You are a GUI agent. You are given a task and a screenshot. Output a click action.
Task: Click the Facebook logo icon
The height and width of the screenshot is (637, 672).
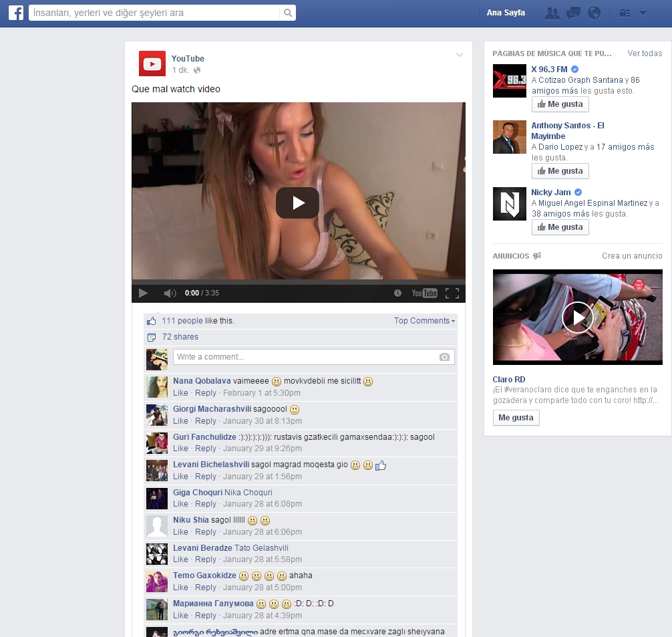pyautogui.click(x=15, y=13)
